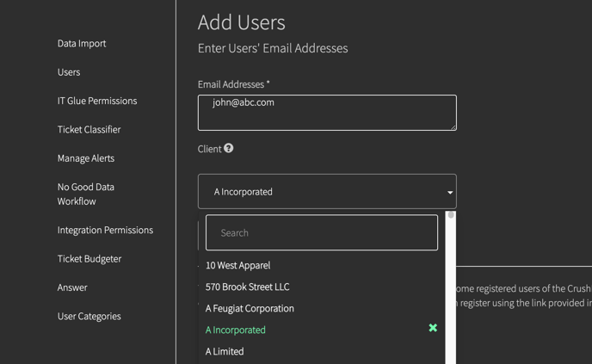Select Manage Alerts in sidebar
The image size is (592, 364).
coord(86,158)
